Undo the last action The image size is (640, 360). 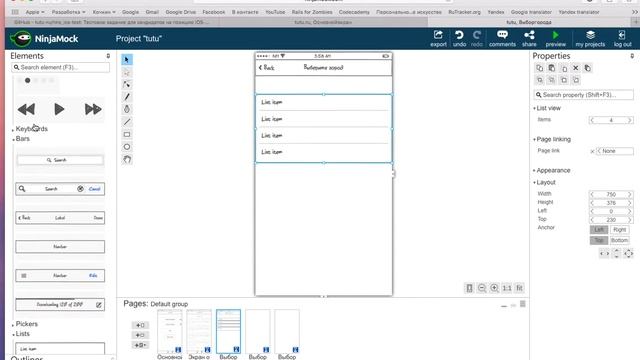459,39
